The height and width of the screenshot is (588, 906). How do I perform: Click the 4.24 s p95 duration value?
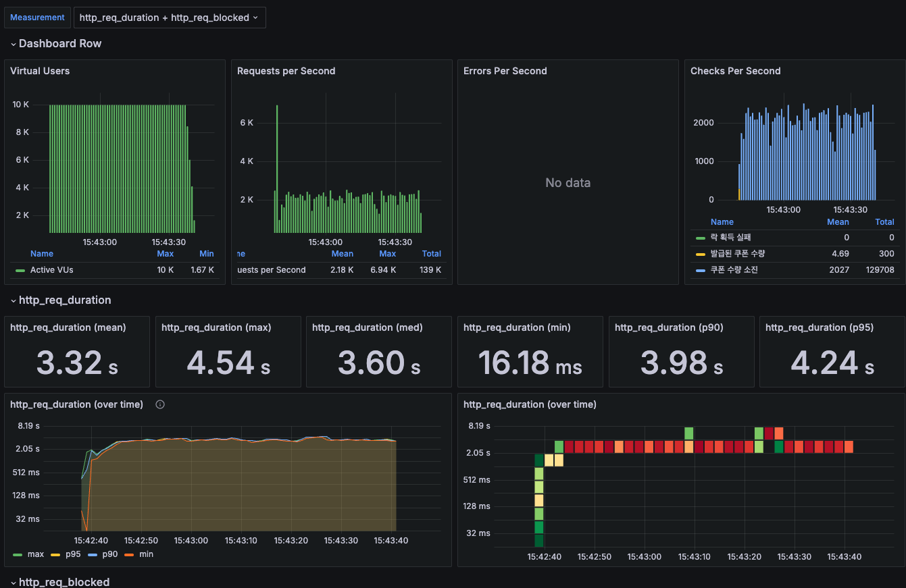click(x=832, y=363)
